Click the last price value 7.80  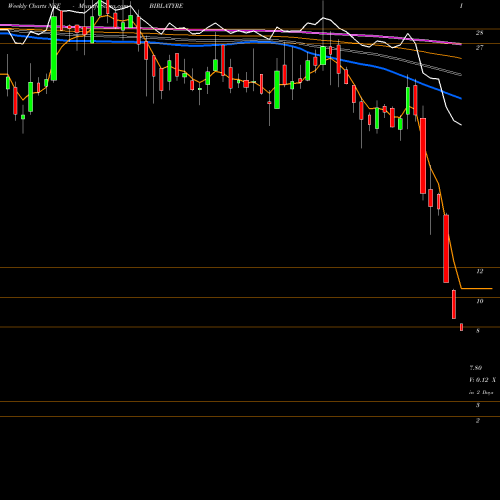tap(476, 368)
